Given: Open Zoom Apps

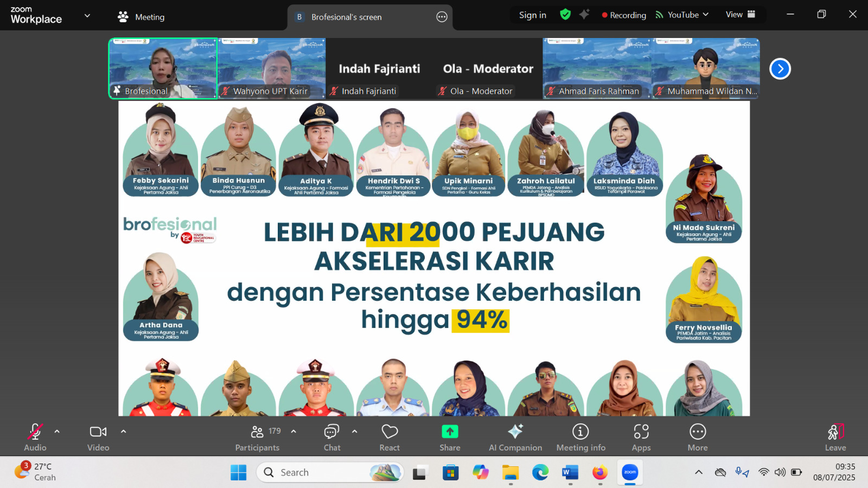Looking at the screenshot, I should 641,437.
